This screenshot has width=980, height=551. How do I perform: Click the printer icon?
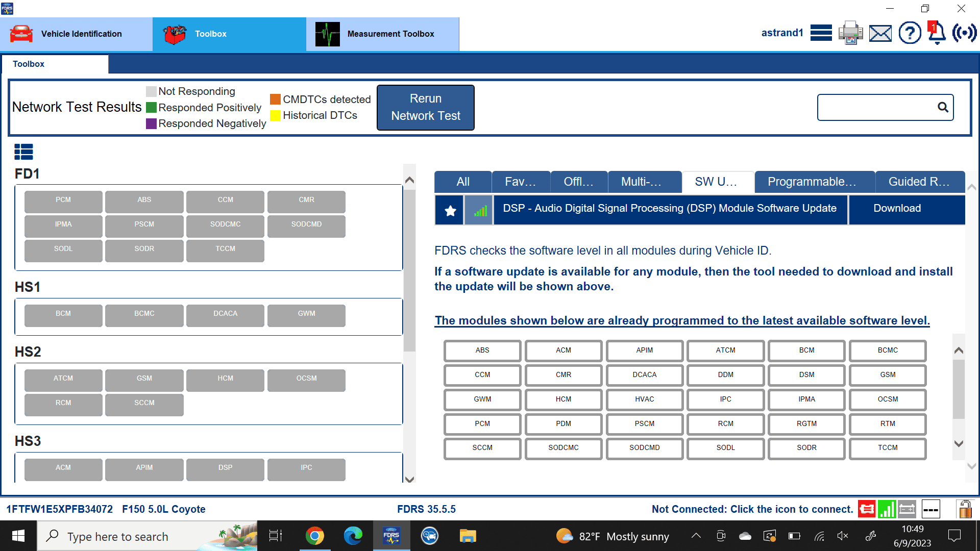click(x=850, y=33)
